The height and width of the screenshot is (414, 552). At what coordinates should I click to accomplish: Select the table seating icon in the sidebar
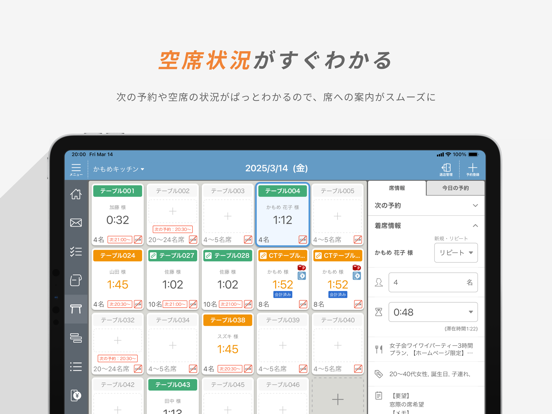tap(76, 309)
